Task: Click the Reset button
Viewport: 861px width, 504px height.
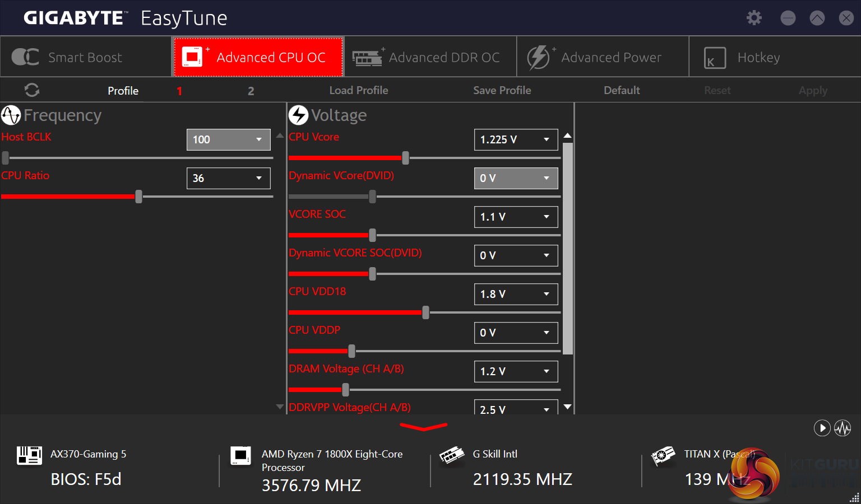Action: click(x=717, y=90)
